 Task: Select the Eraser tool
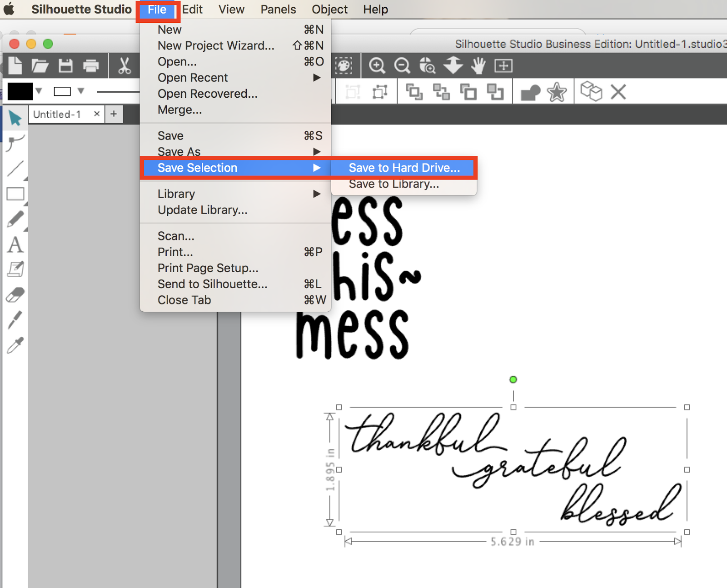pos(15,295)
